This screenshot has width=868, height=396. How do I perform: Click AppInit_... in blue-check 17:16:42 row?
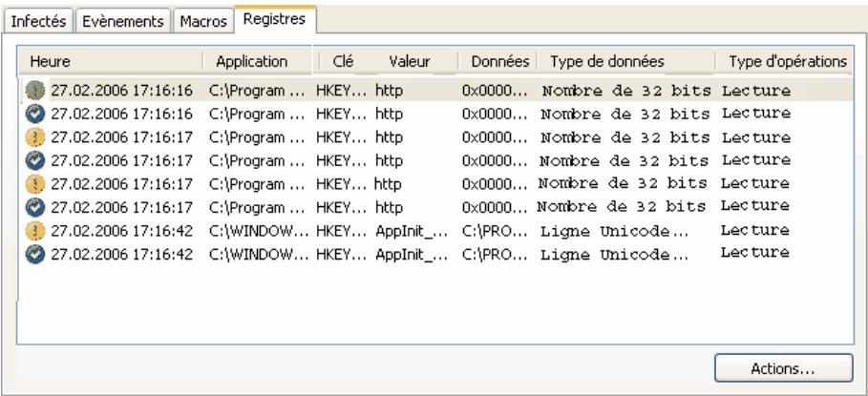click(412, 255)
